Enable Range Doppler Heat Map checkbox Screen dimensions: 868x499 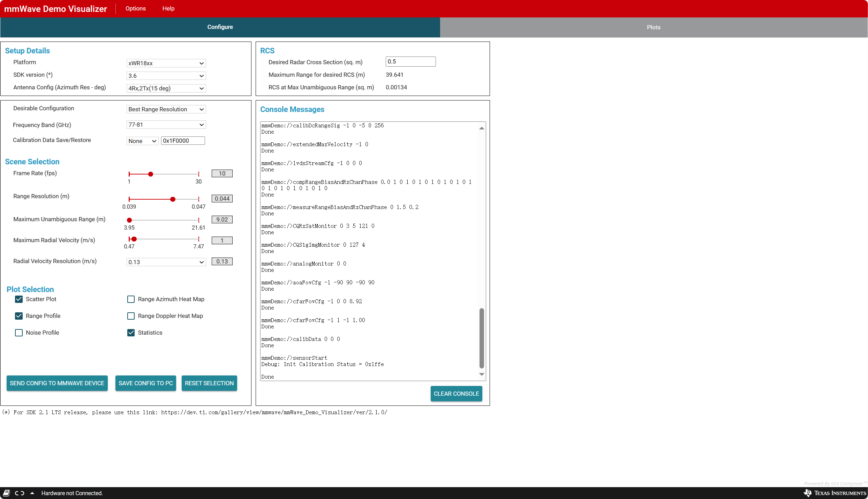131,316
